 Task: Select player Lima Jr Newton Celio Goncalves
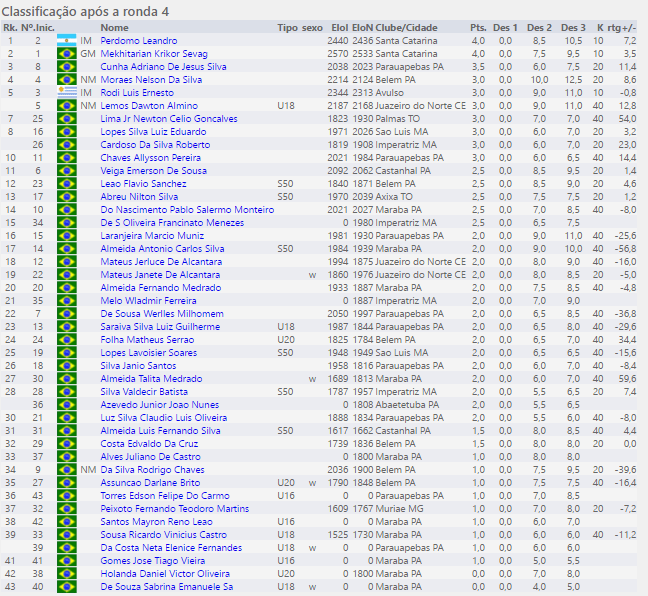coord(169,118)
